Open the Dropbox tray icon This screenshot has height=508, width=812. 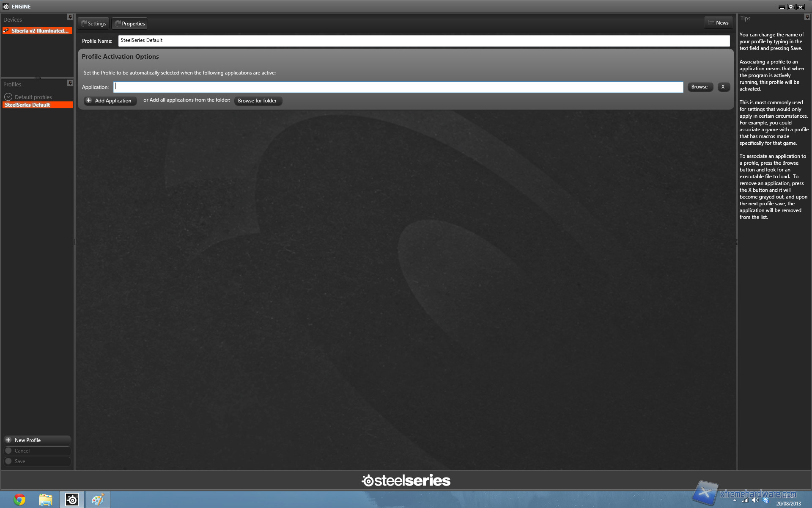click(765, 500)
